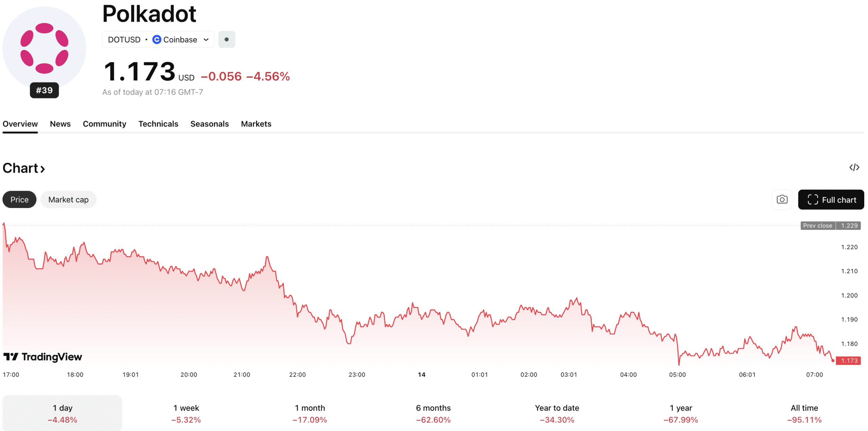Open the News tab
Screen dimensions: 868x431
(60, 124)
